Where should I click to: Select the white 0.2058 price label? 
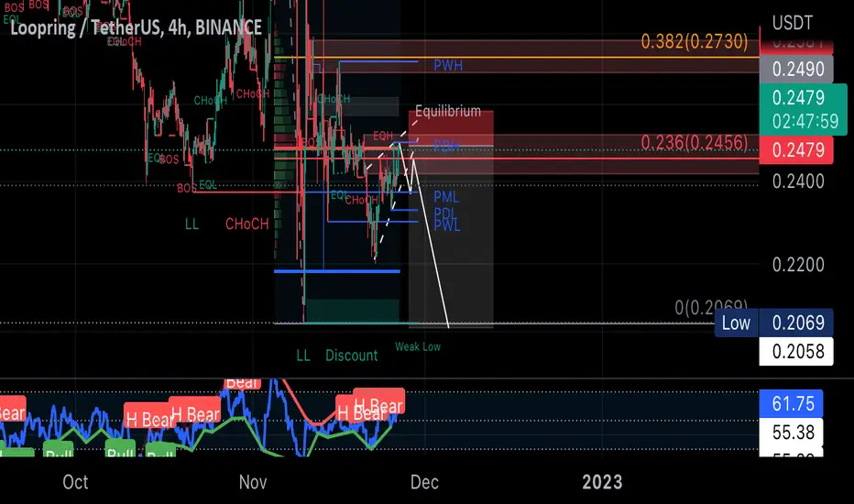coord(796,352)
